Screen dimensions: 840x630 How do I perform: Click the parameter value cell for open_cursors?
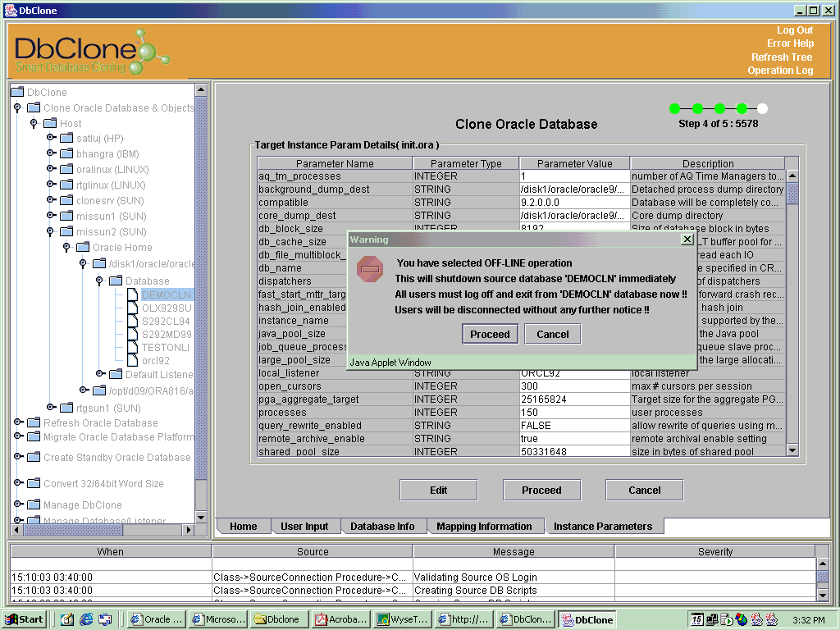[574, 386]
